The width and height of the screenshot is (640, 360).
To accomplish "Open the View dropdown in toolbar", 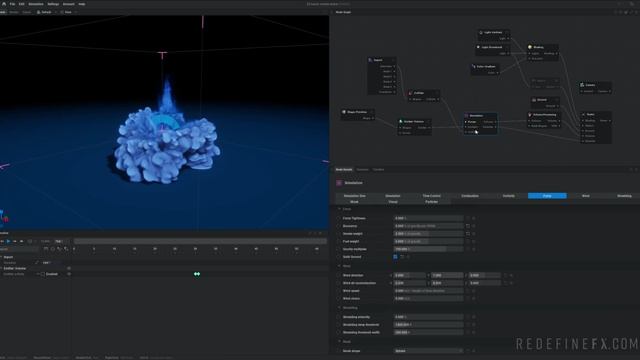I will (68, 12).
